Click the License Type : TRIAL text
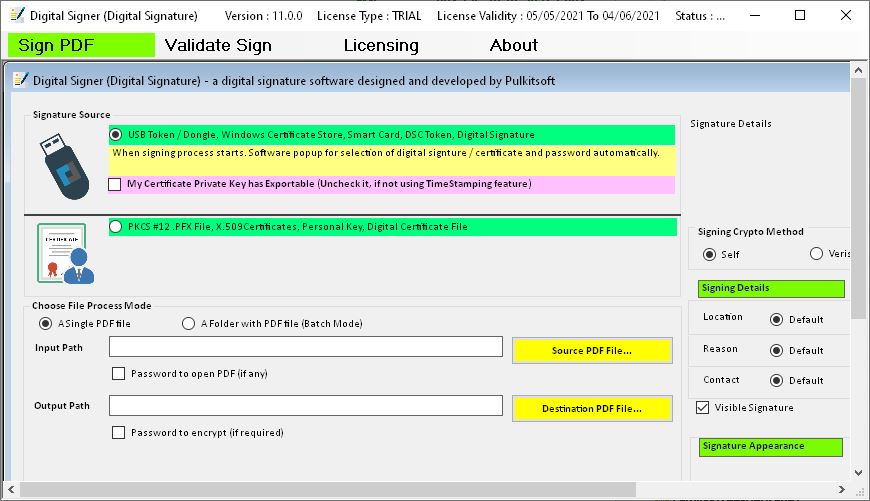870x501 pixels. [x=369, y=16]
